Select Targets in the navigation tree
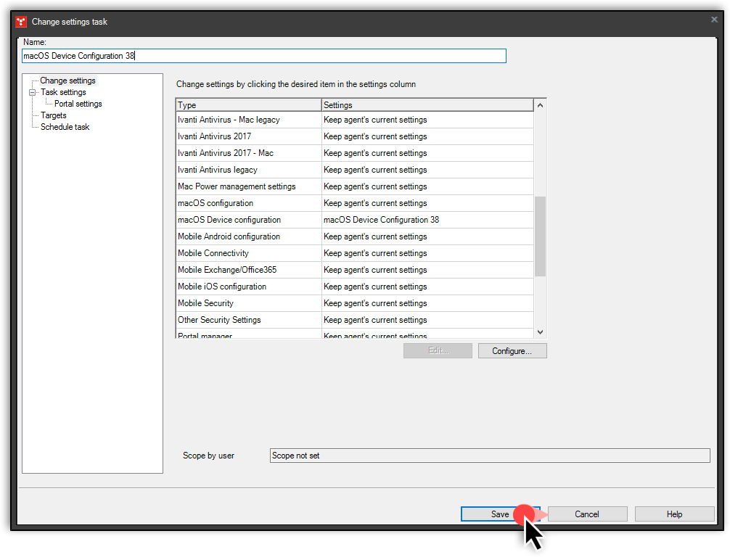This screenshot has height=560, width=730. [x=53, y=115]
